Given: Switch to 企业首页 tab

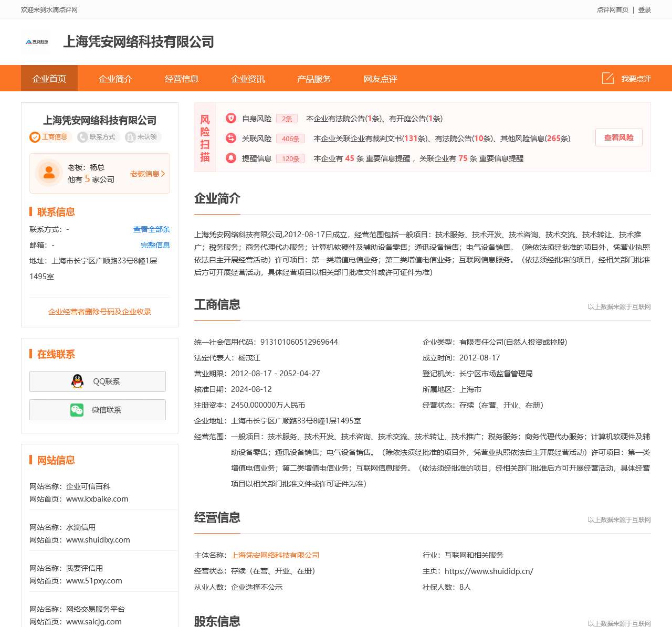Looking at the screenshot, I should pos(49,79).
